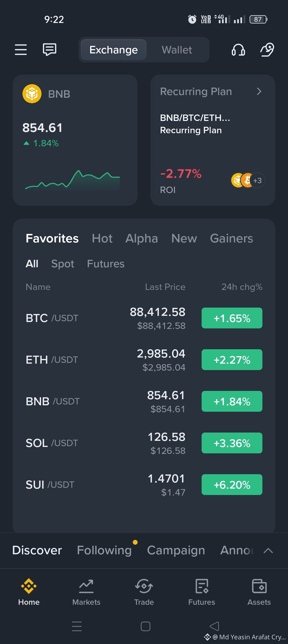Open the chat messages icon
The height and width of the screenshot is (644, 288).
click(50, 50)
